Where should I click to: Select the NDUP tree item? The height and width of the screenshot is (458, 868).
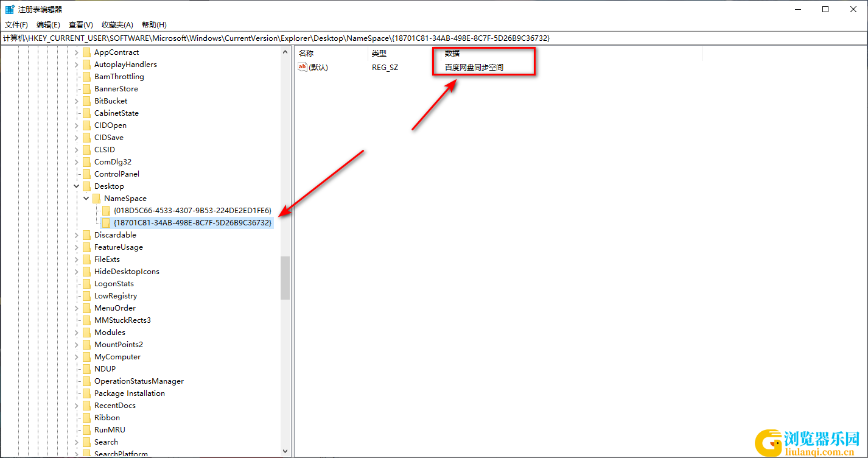coord(105,369)
